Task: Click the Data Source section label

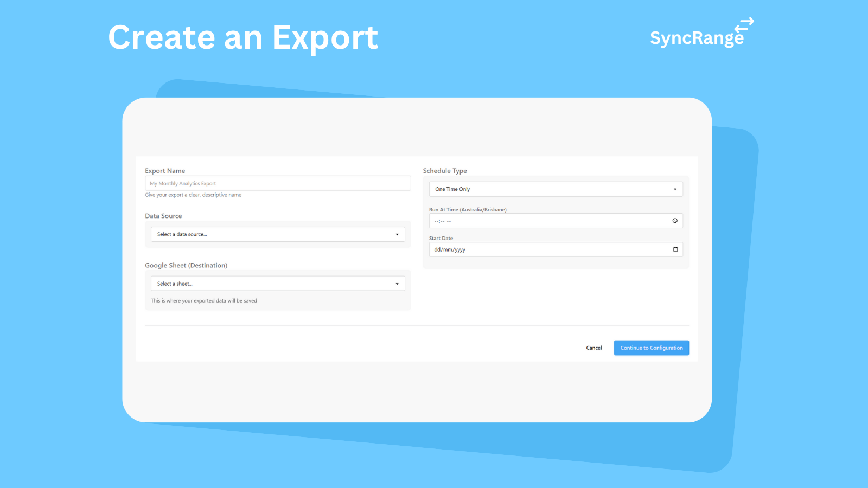Action: click(163, 216)
